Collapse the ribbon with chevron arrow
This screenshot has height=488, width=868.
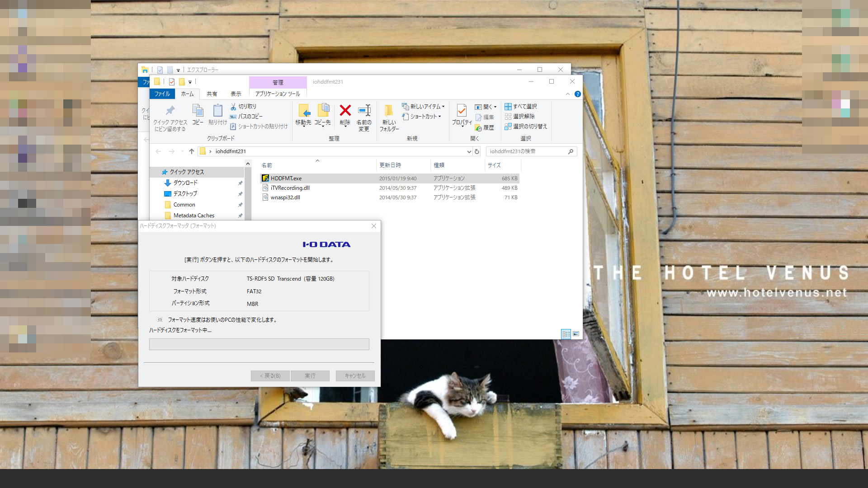[568, 94]
